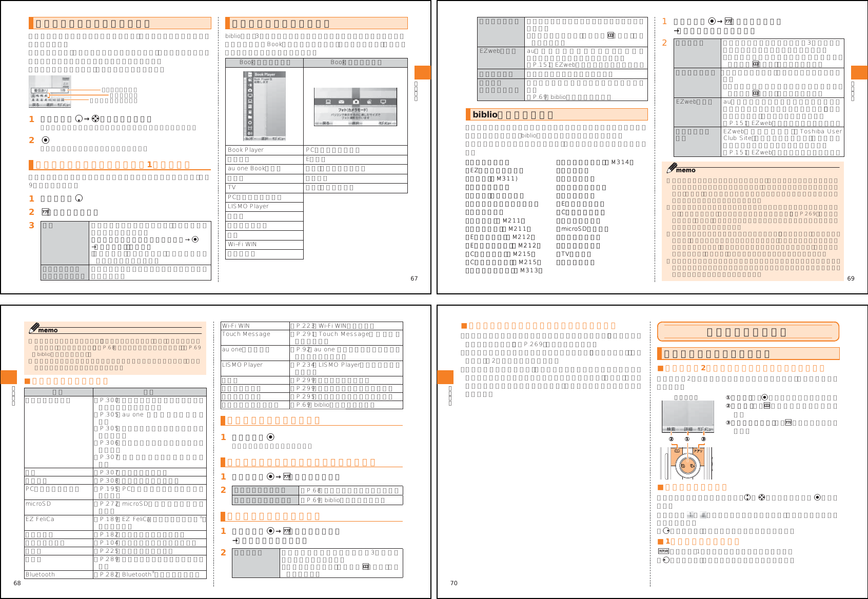
Task: Click the 'M311)' menu code on page 69
Action: pos(507,179)
